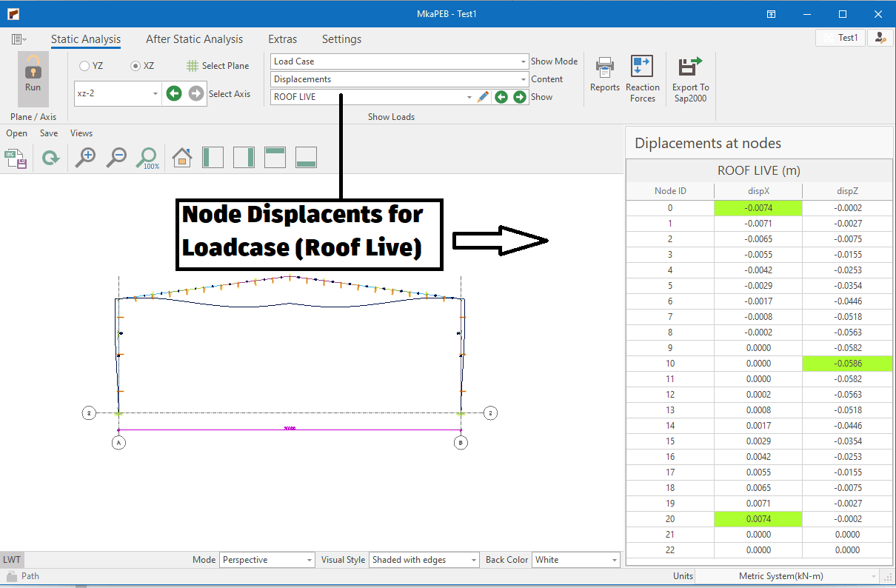
Task: Expand the xz-2 axis dropdown
Action: pyautogui.click(x=156, y=94)
